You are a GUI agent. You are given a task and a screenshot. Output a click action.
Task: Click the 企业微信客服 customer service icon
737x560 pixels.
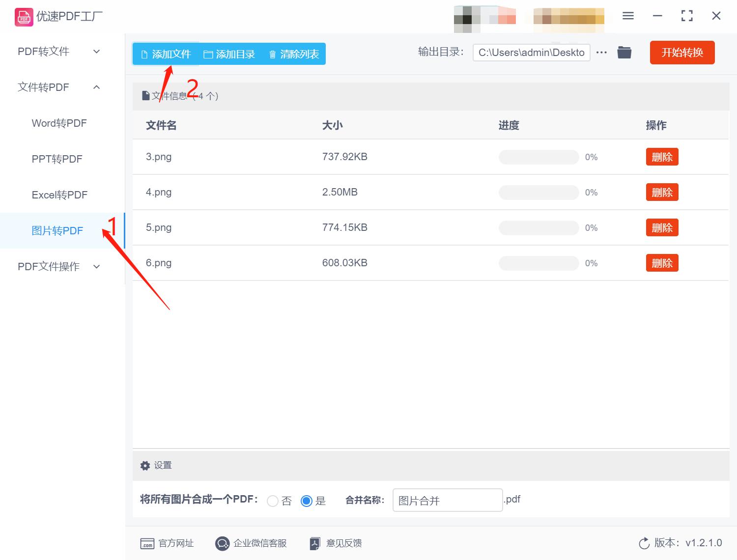coord(222,543)
